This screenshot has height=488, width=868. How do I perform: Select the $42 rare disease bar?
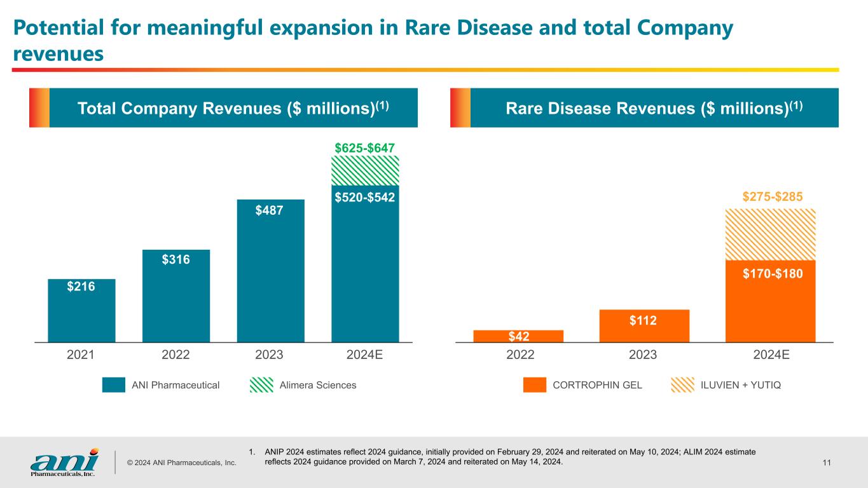(x=518, y=336)
